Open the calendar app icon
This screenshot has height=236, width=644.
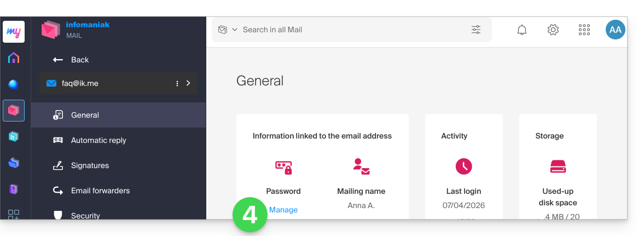(x=14, y=136)
